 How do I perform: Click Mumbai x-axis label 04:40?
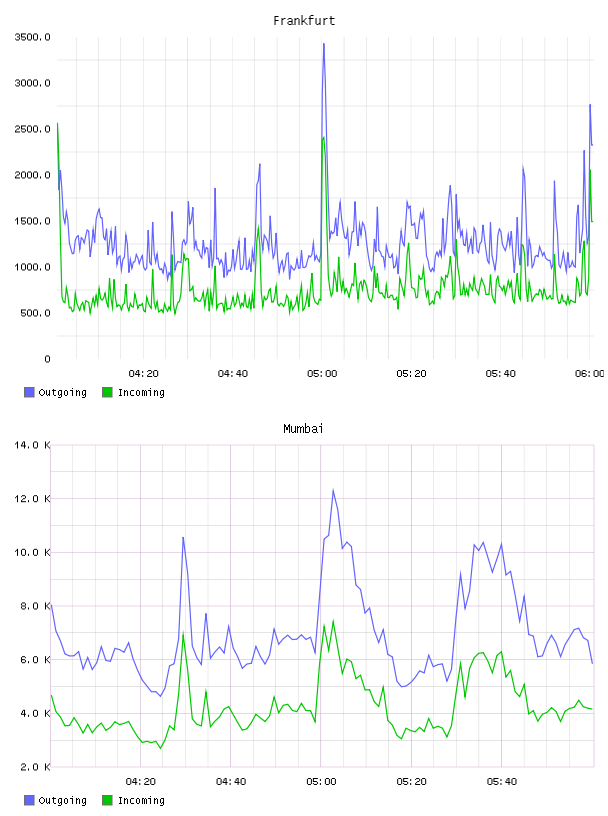click(231, 782)
